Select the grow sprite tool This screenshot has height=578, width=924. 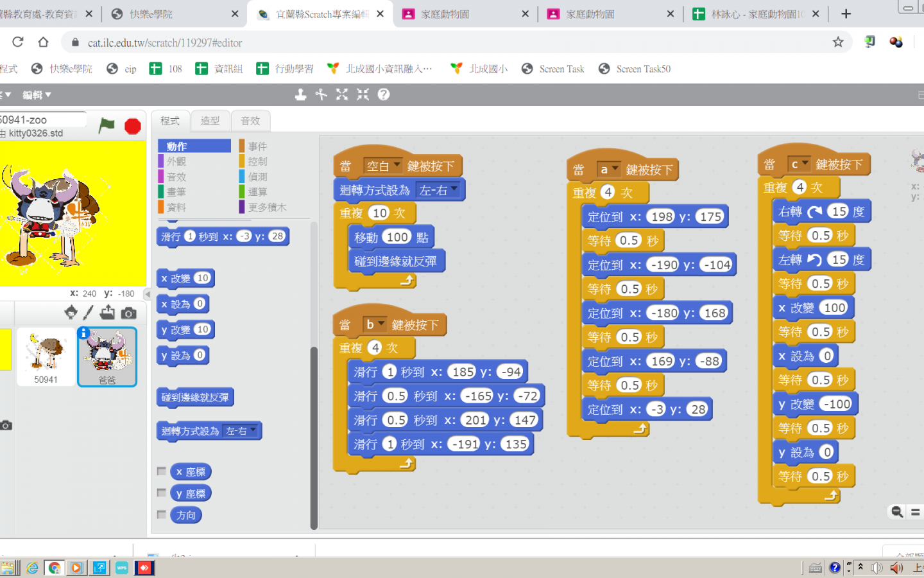click(x=342, y=94)
